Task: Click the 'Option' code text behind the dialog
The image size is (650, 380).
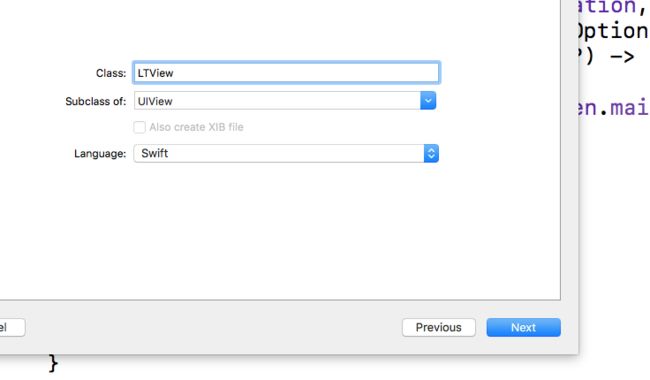Action: (x=612, y=32)
